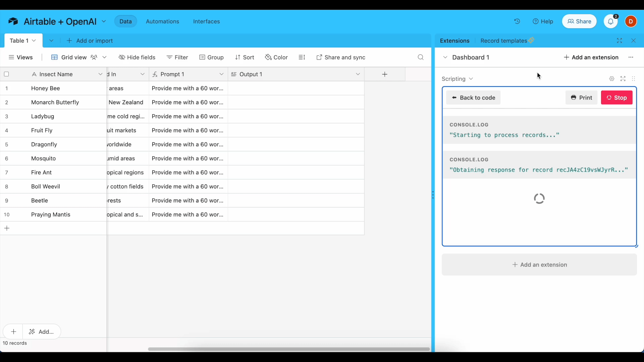Click Add an extension in the dashboard header

coord(591,57)
